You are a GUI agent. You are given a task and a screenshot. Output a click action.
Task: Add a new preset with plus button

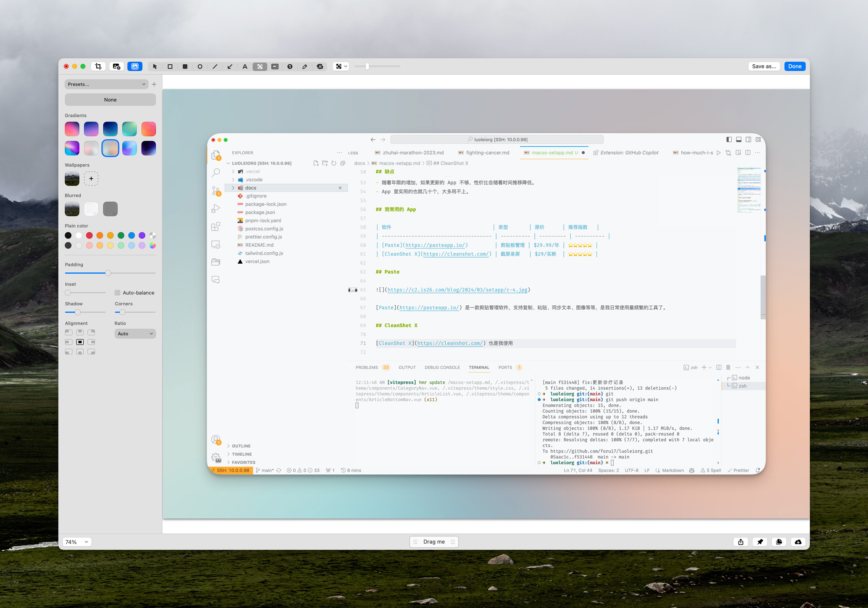pyautogui.click(x=154, y=84)
